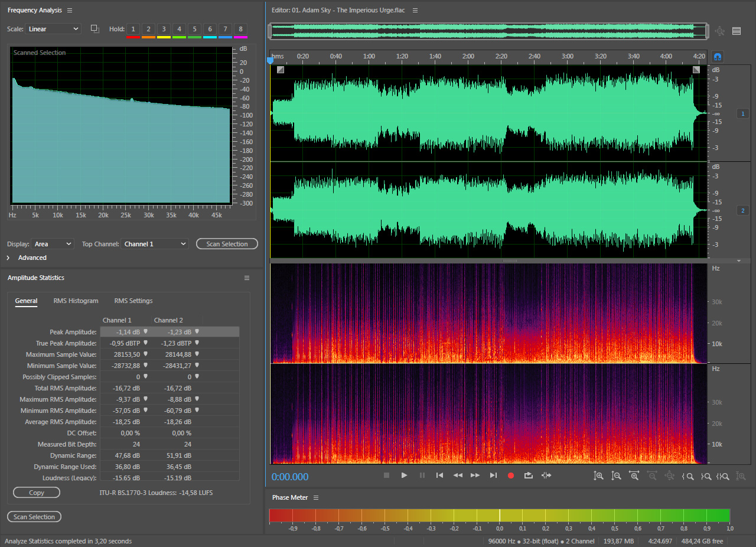
Task: Select the General tab
Action: [x=26, y=301]
